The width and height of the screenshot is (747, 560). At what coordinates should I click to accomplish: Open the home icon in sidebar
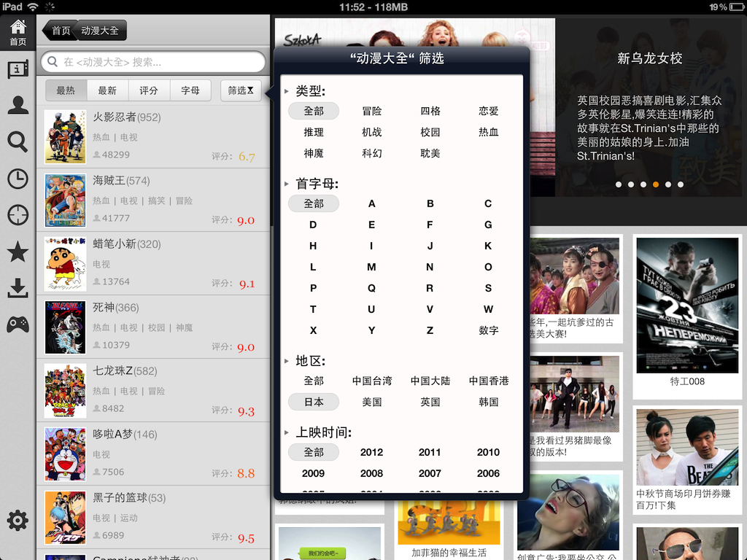pos(18,32)
